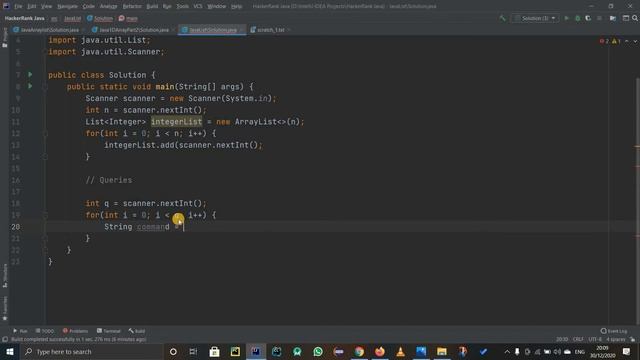Click the Windows Start button
The width and height of the screenshot is (640, 360).
tap(10, 351)
